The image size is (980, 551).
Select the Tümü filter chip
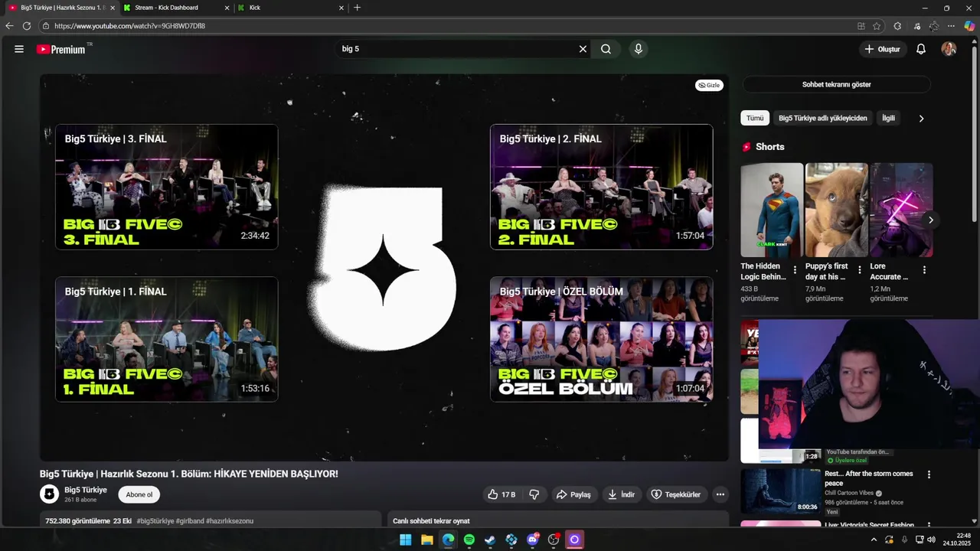coord(755,119)
